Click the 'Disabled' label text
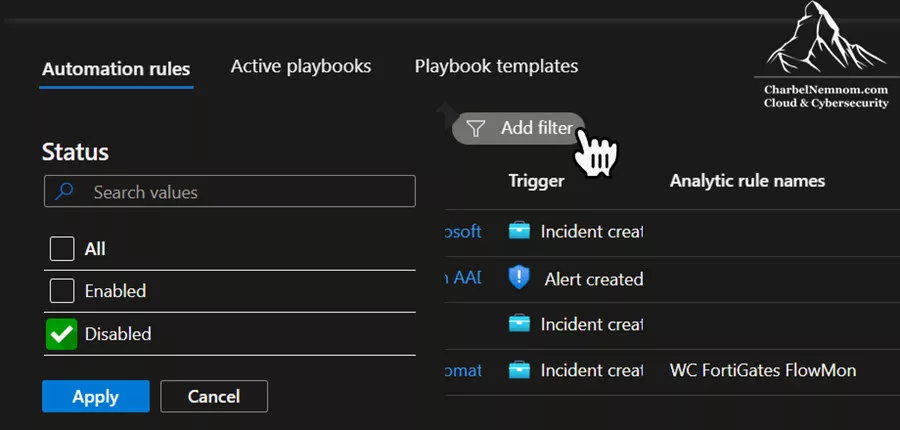 (118, 334)
